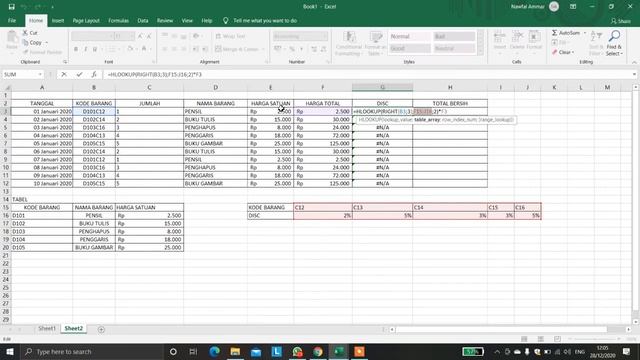This screenshot has width=640, height=360.
Task: Switch to Page Layout ribbon tab
Action: coord(86,20)
